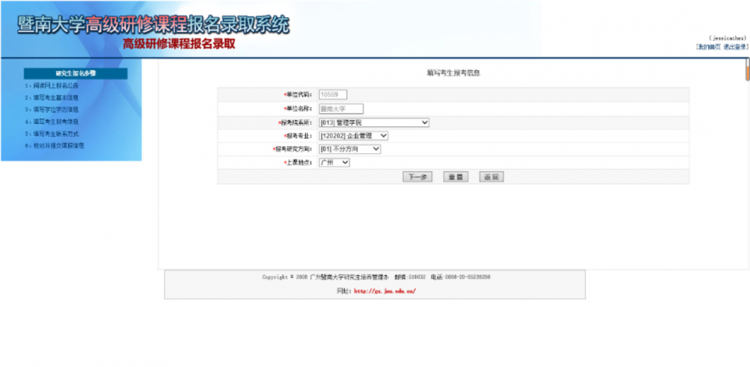Click the red 高级研修课程报名录取 banner subtitle

(179, 44)
